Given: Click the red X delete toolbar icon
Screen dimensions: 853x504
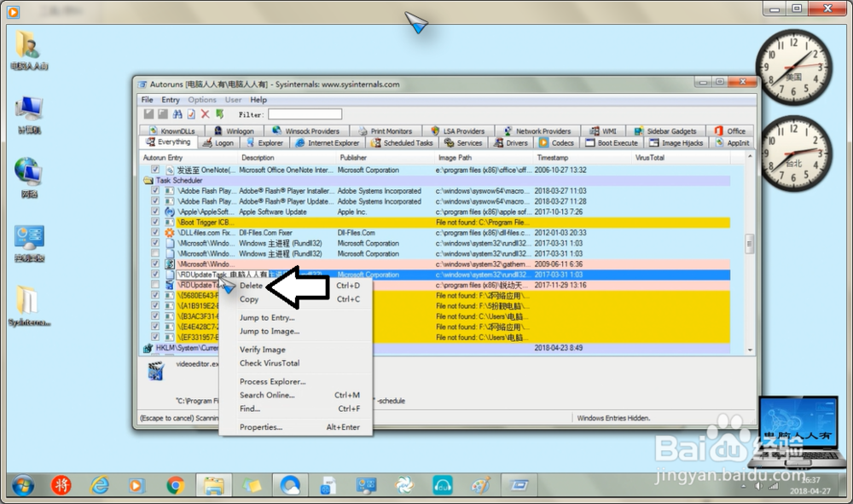Looking at the screenshot, I should (205, 114).
